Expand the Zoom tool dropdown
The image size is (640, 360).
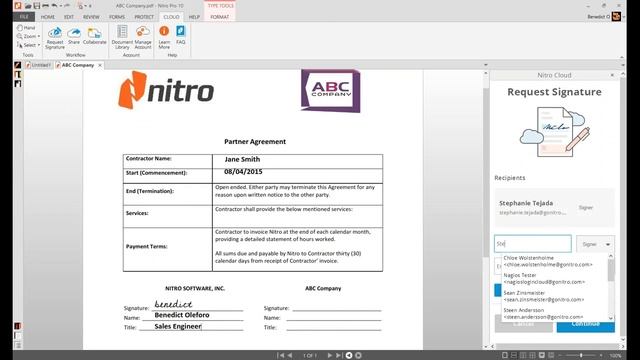[39, 36]
